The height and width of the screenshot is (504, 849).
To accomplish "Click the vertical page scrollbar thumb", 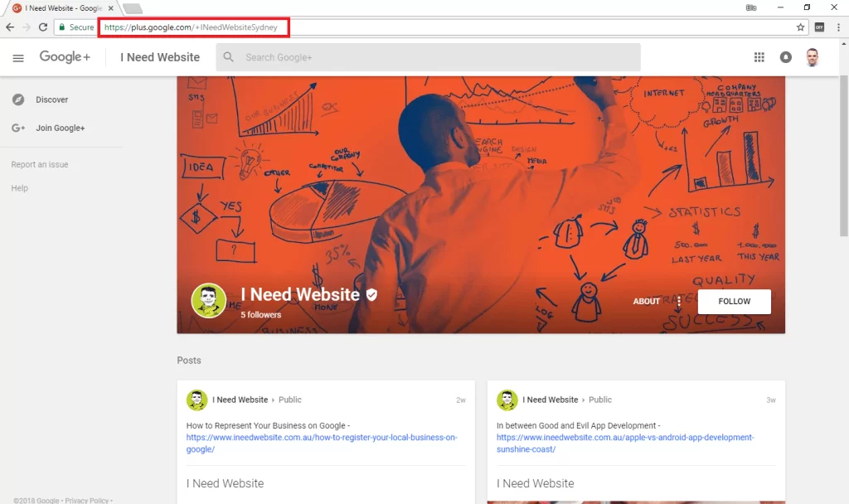I will [844, 156].
